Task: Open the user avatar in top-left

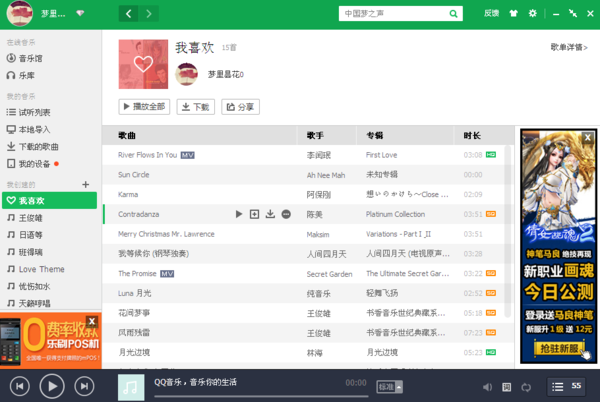Action: pos(20,13)
